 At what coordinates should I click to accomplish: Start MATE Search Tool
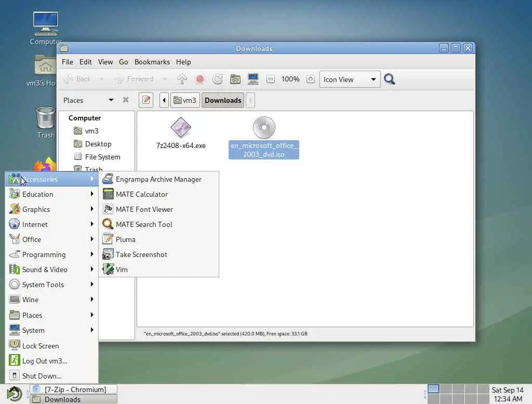159,224
